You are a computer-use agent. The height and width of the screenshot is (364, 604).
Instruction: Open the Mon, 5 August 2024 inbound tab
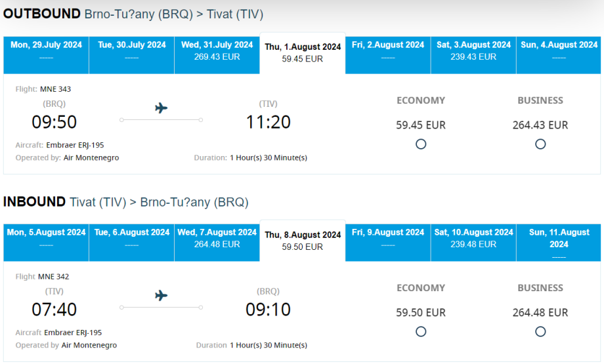(x=46, y=238)
